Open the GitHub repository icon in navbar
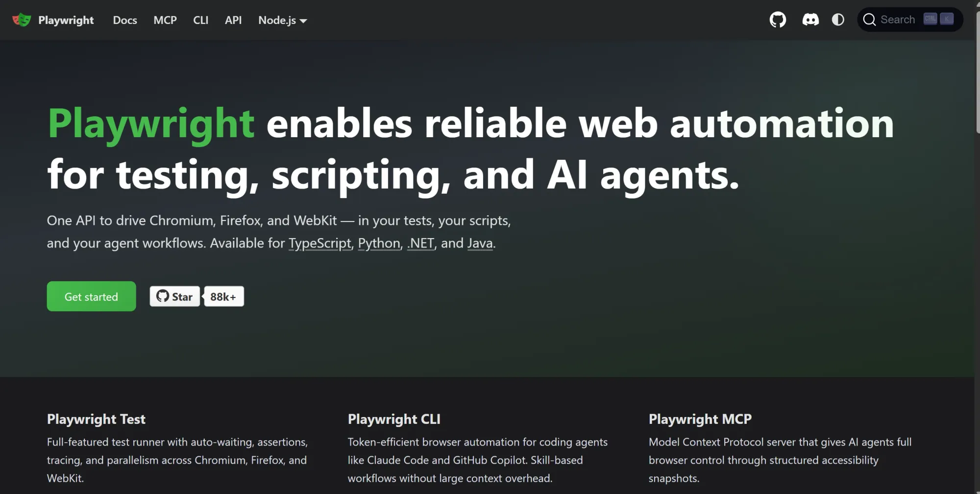Image resolution: width=980 pixels, height=494 pixels. point(778,20)
